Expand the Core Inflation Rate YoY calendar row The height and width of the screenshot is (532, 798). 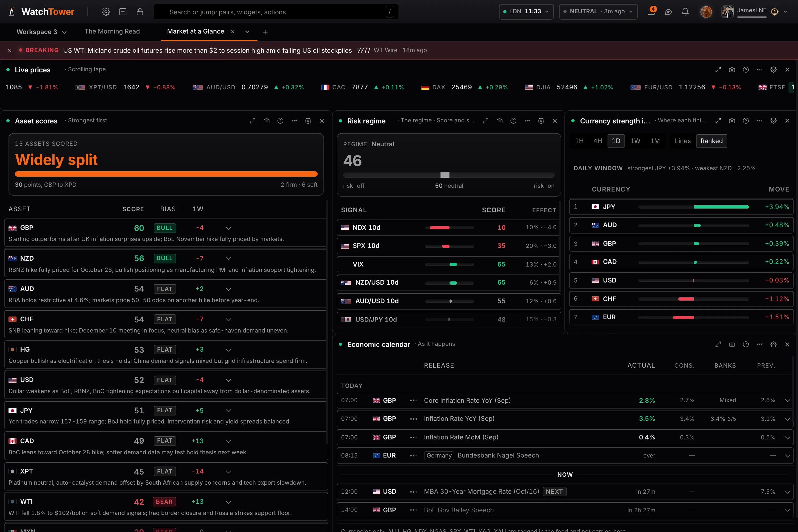(x=787, y=401)
